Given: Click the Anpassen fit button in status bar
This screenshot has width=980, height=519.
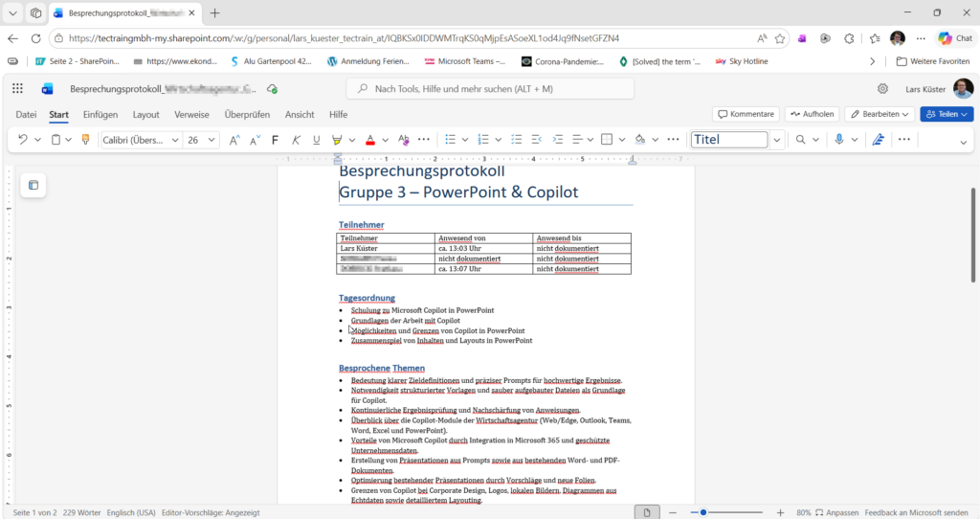Looking at the screenshot, I should click(x=836, y=512).
